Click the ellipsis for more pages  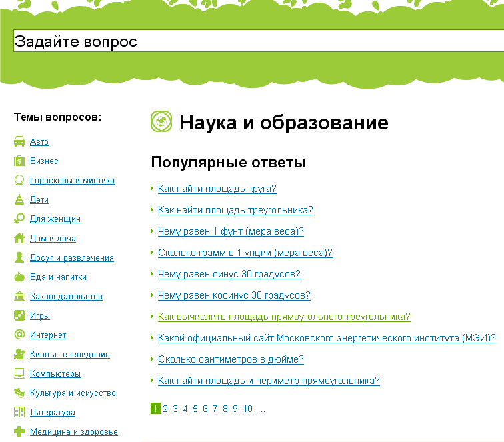pyautogui.click(x=262, y=409)
